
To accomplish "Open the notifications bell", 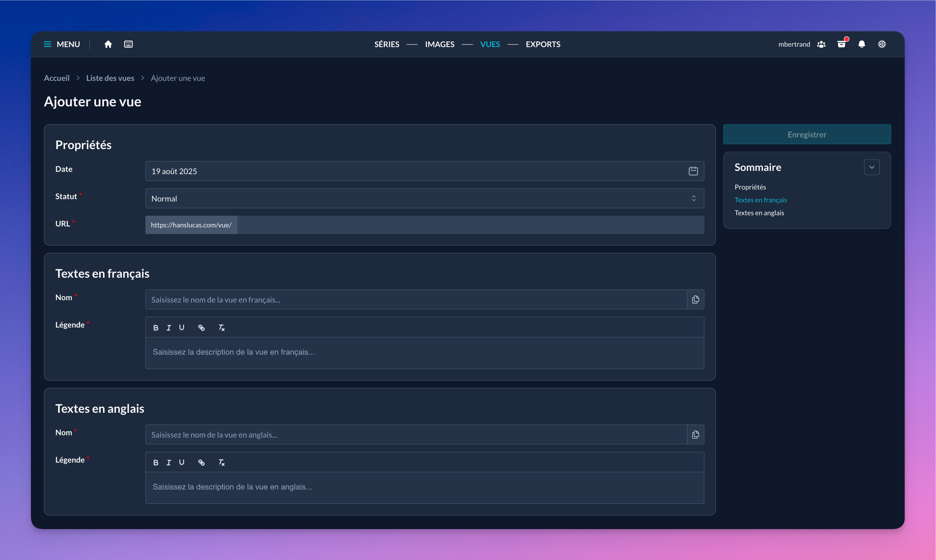I will click(x=862, y=44).
